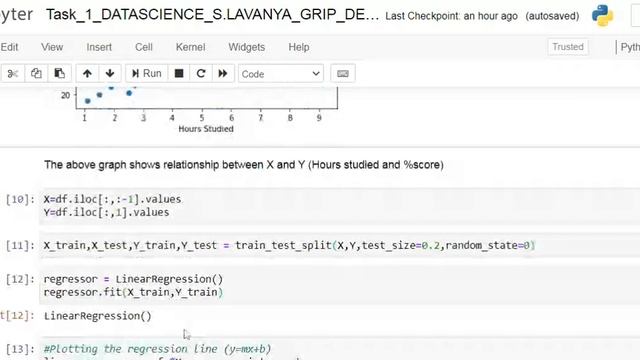Select cell 10 with X=df.iloc code

(340, 206)
